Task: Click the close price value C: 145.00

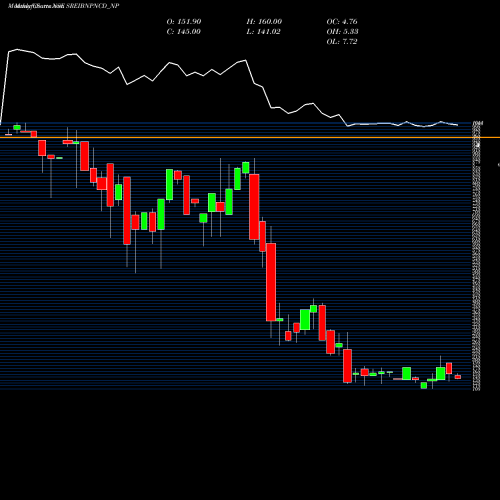Action: pyautogui.click(x=183, y=32)
